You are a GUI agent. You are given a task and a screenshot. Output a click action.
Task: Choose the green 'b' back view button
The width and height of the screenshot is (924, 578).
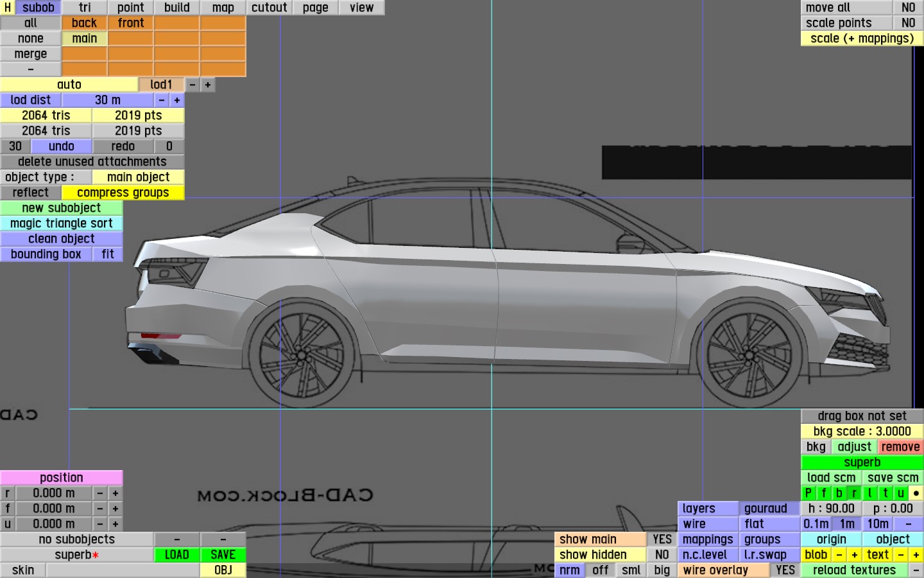click(839, 493)
